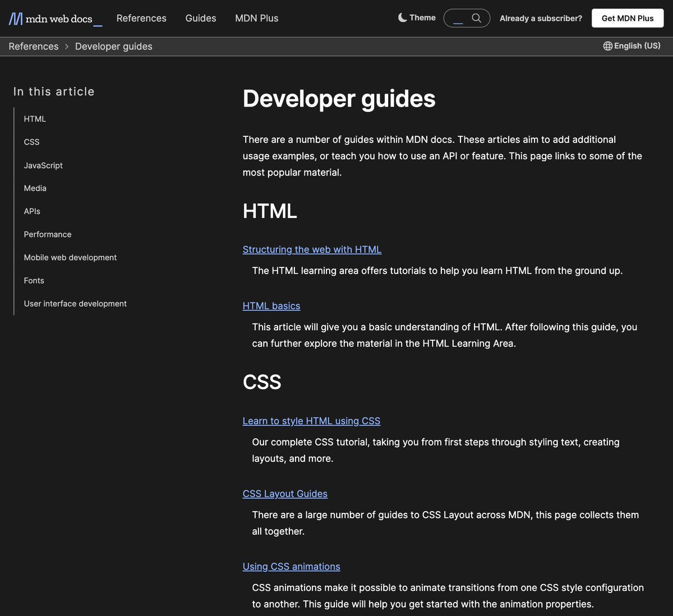673x616 pixels.
Task: Open Using CSS animations link
Action: point(292,567)
